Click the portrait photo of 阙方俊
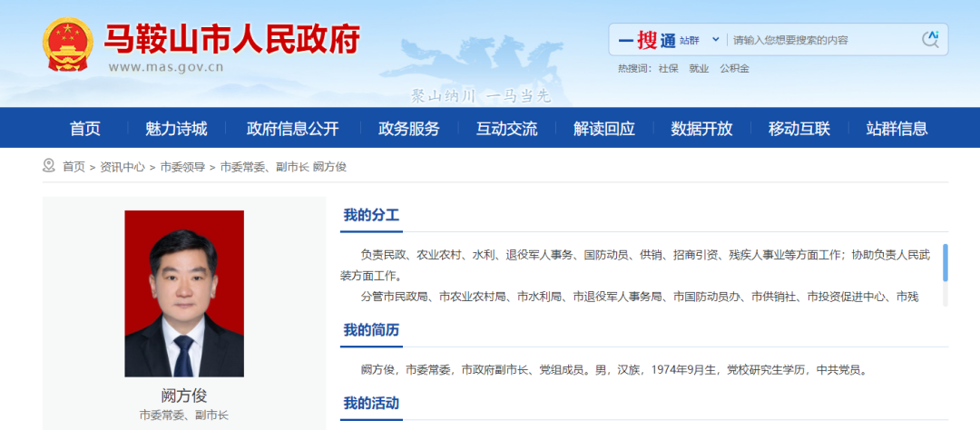 tap(184, 294)
